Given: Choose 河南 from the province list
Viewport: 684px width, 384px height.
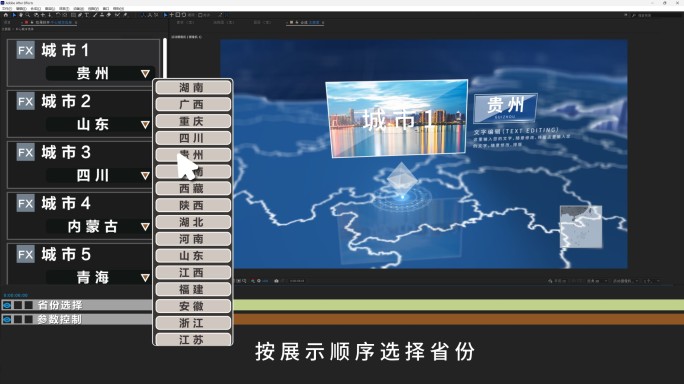Looking at the screenshot, I should pos(193,239).
